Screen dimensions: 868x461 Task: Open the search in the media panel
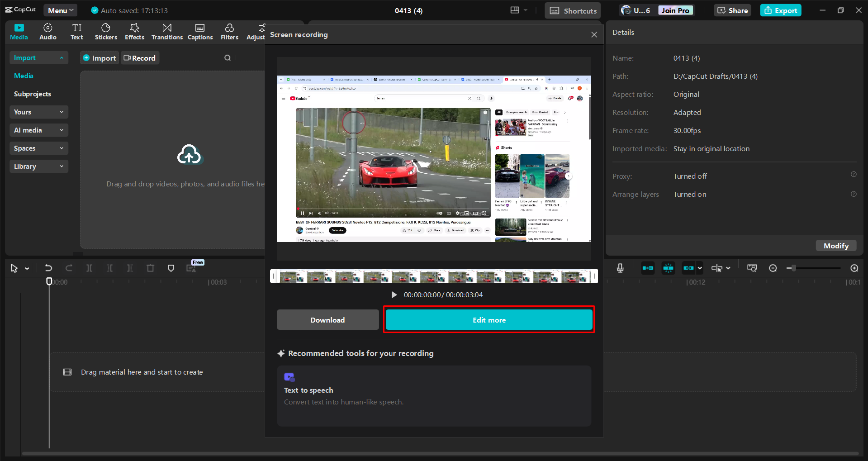[228, 57]
